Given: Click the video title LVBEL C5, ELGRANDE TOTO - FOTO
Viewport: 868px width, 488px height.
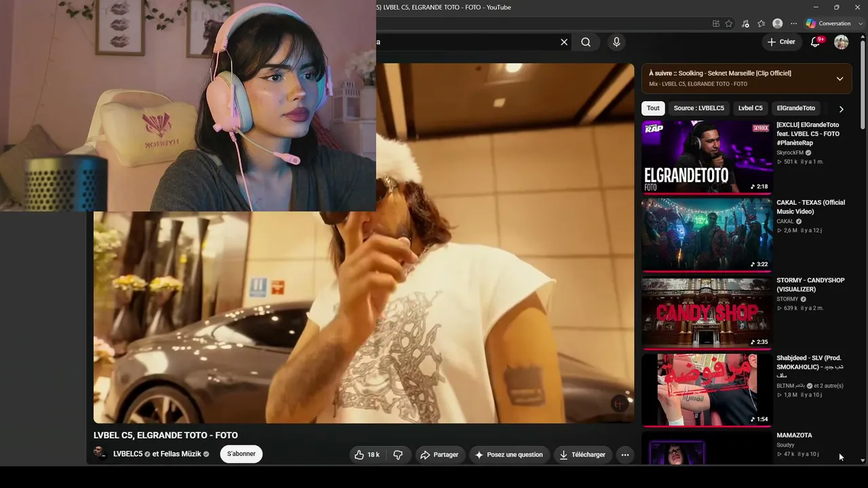Looking at the screenshot, I should pyautogui.click(x=165, y=435).
